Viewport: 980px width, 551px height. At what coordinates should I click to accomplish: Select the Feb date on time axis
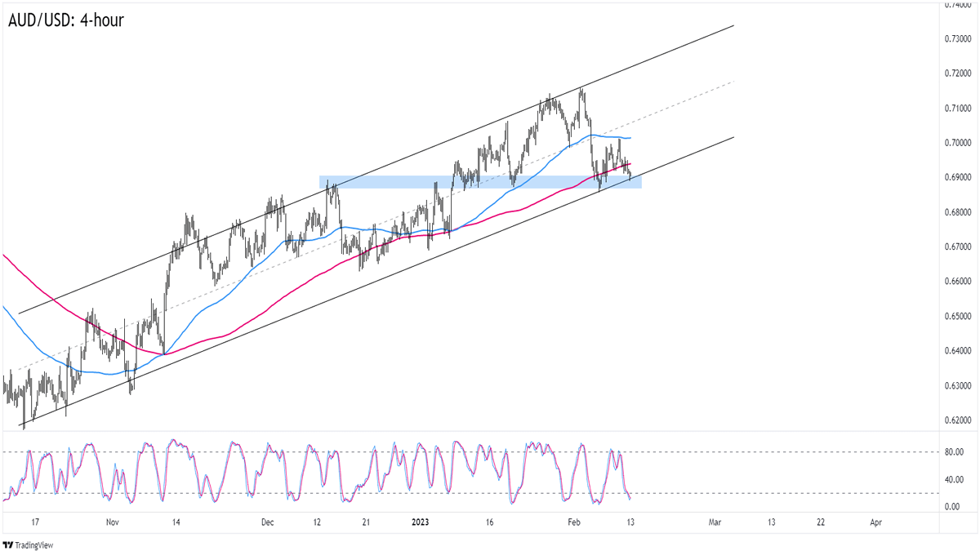click(x=574, y=522)
